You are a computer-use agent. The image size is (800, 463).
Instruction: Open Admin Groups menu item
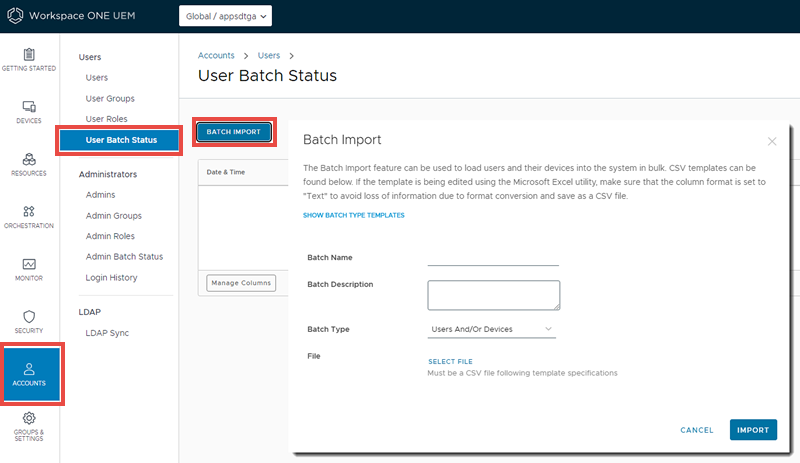(114, 215)
